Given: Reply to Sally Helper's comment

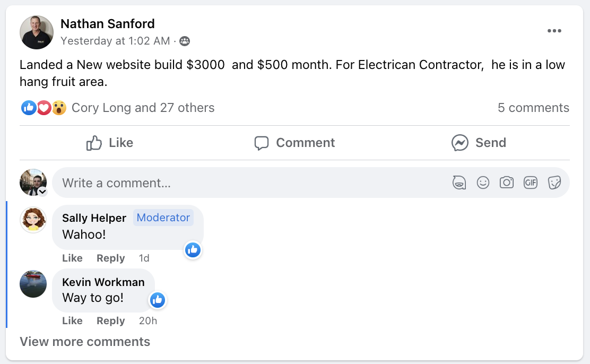Looking at the screenshot, I should (x=110, y=258).
